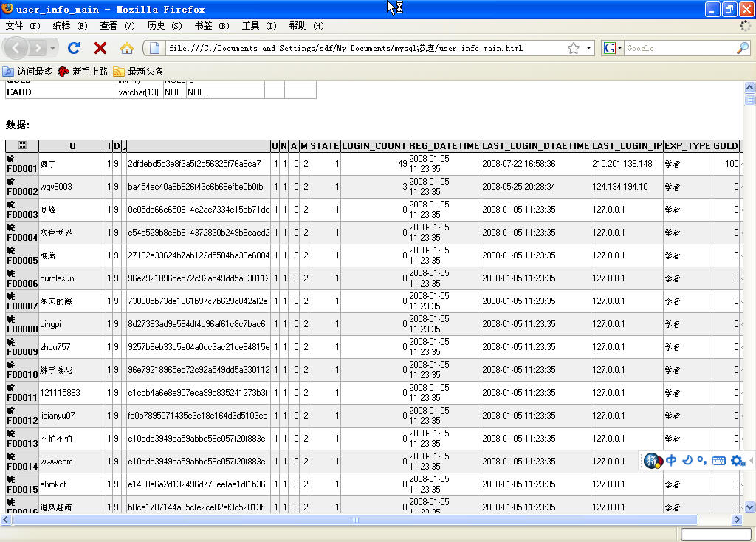Click IP address 124.134.194.10
The width and height of the screenshot is (756, 542).
pos(620,187)
